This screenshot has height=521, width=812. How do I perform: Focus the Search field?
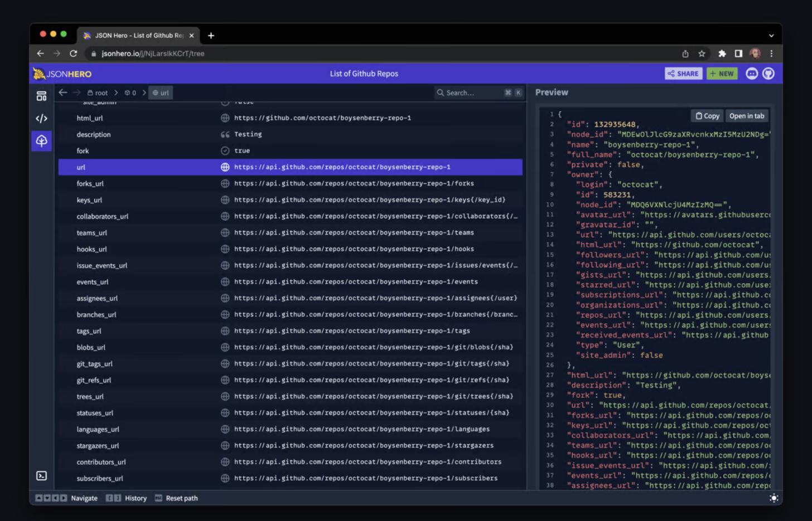(x=479, y=92)
